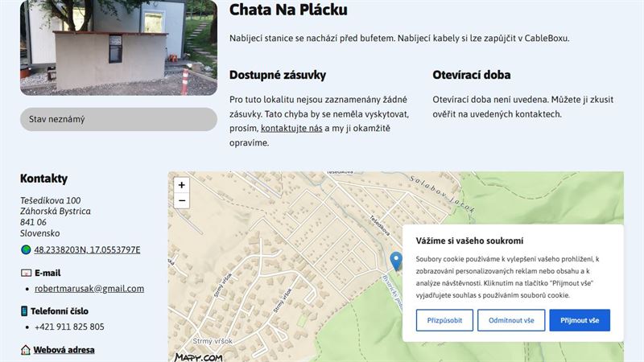
Task: Click the 'Chata Na Plácku' heading
Action: (x=288, y=10)
